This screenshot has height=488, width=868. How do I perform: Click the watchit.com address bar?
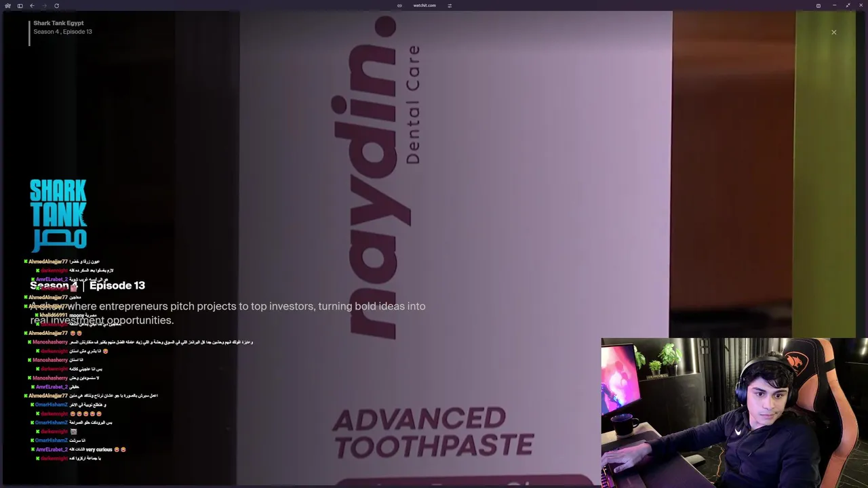[x=425, y=5]
